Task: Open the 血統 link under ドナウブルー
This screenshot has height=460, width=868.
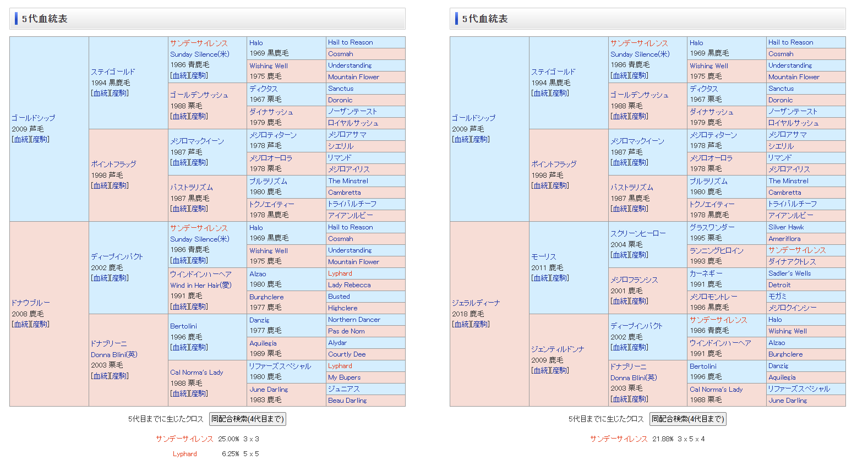Action: pos(22,324)
